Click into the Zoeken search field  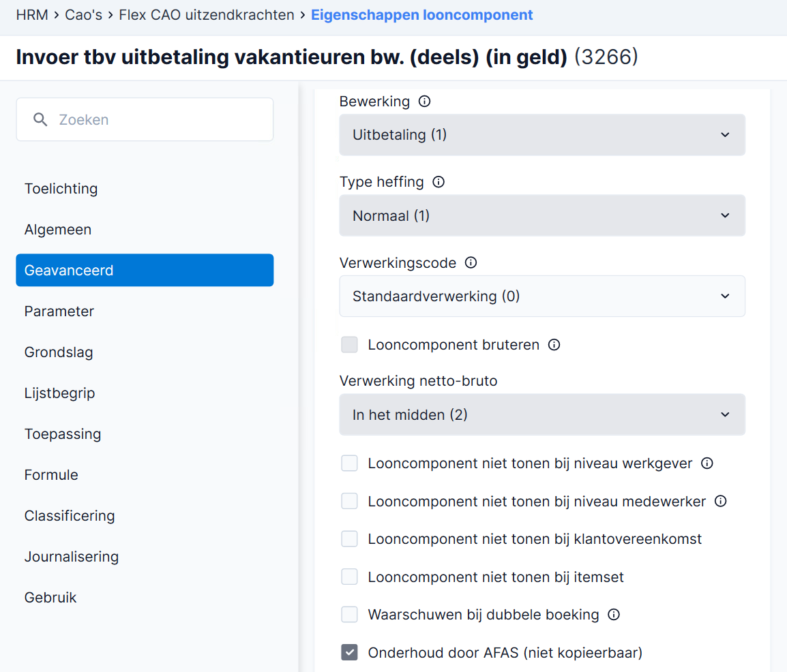coord(145,119)
